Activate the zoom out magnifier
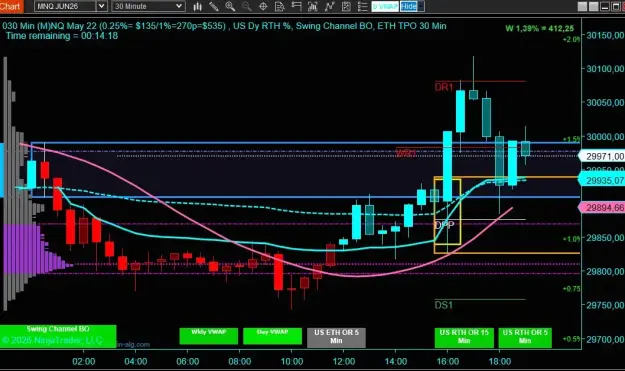 tap(247, 6)
